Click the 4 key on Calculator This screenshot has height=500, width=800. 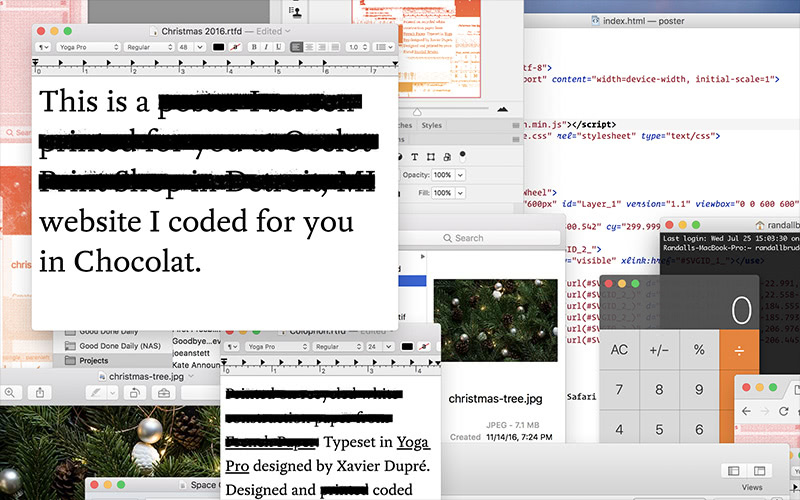pos(619,430)
